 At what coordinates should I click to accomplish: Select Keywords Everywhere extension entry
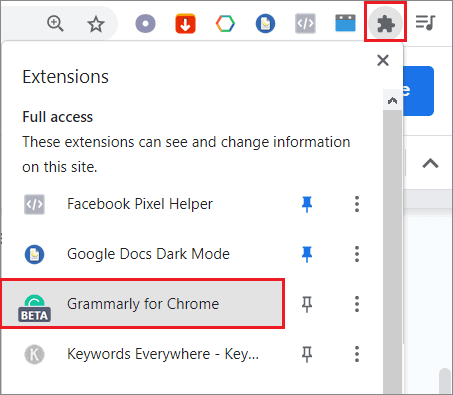[143, 354]
